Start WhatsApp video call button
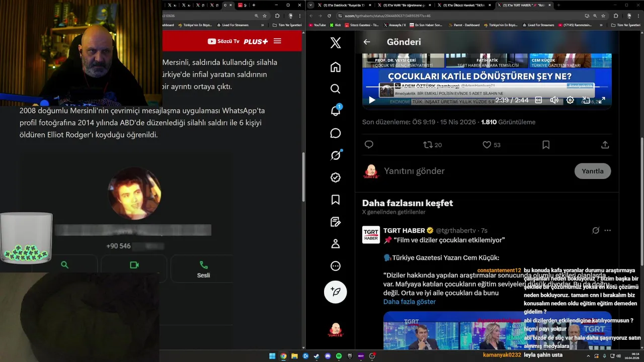644x362 pixels. [x=134, y=265]
